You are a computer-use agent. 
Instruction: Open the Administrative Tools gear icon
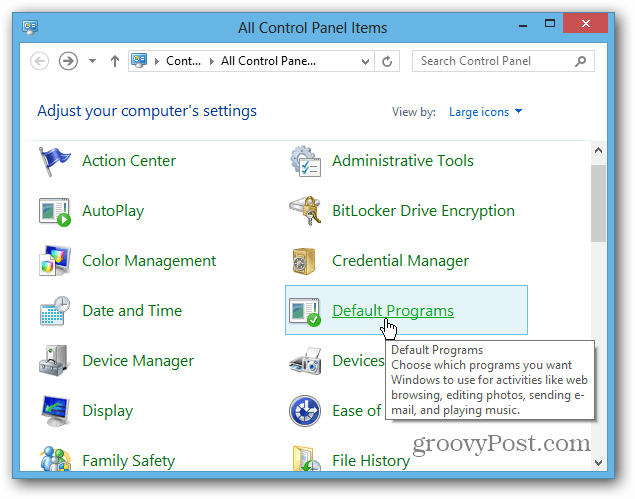pos(306,161)
